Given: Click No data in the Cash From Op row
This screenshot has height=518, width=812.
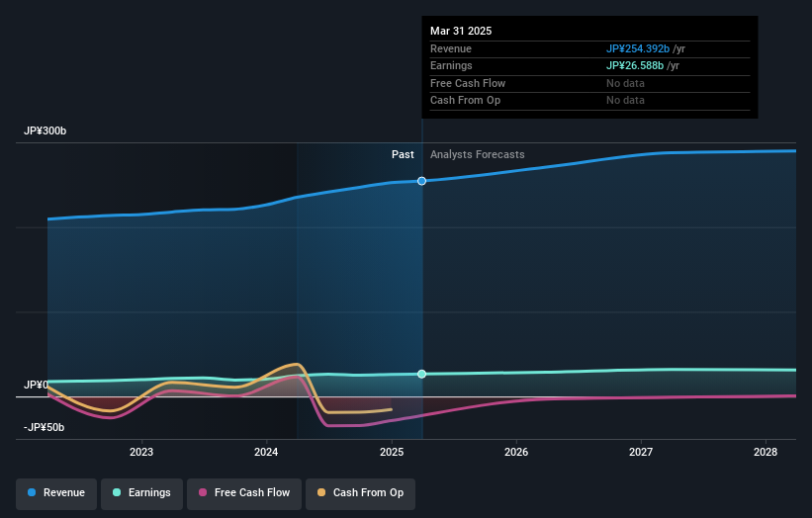Looking at the screenshot, I should (x=626, y=101).
